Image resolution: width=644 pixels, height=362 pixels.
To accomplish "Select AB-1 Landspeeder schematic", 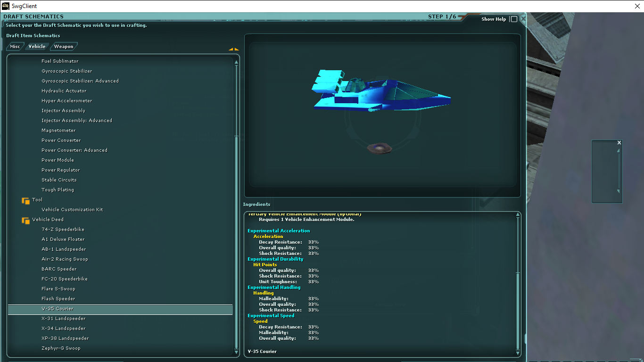I will 64,249.
